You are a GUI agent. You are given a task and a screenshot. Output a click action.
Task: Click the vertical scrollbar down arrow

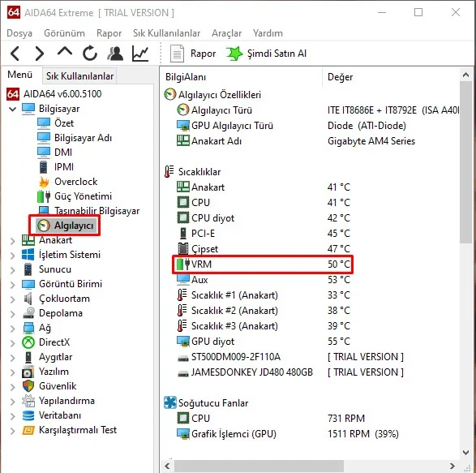466,453
